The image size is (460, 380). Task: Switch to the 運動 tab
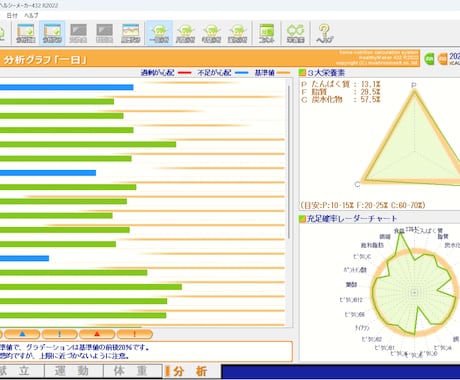click(x=74, y=371)
